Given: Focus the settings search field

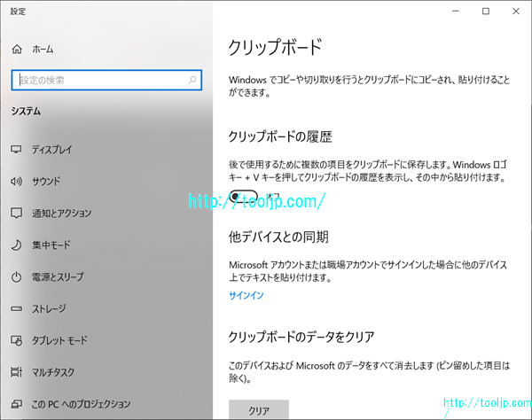Looking at the screenshot, I should point(106,81).
